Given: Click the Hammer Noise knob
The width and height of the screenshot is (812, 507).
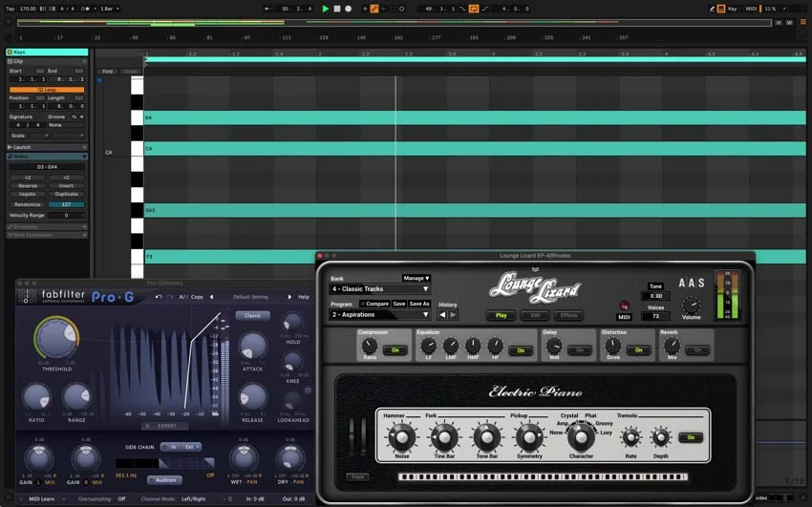Looking at the screenshot, I should (x=402, y=437).
